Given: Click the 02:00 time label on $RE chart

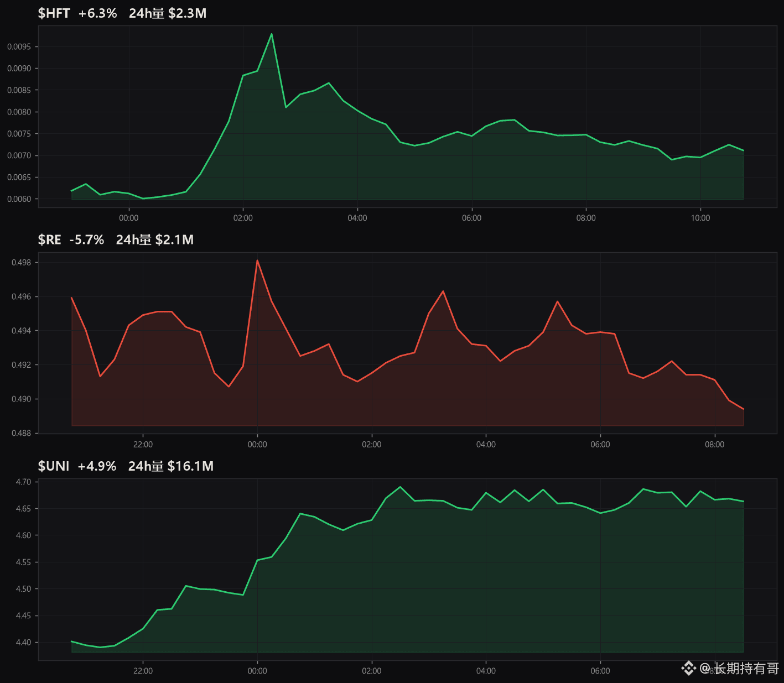Looking at the screenshot, I should [x=372, y=445].
